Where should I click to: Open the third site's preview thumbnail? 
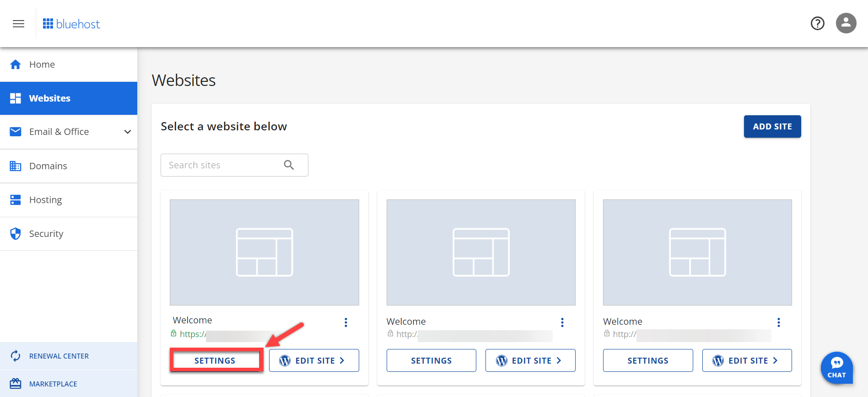click(x=697, y=252)
